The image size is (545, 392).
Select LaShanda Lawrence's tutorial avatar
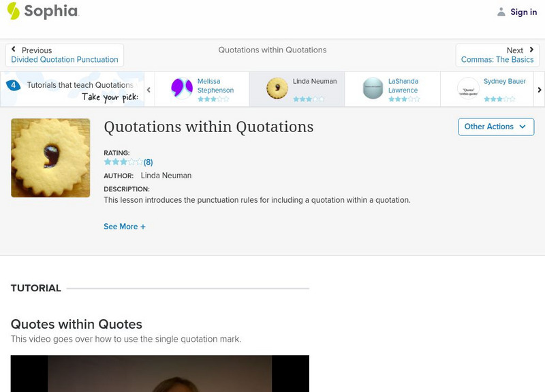[x=372, y=88]
